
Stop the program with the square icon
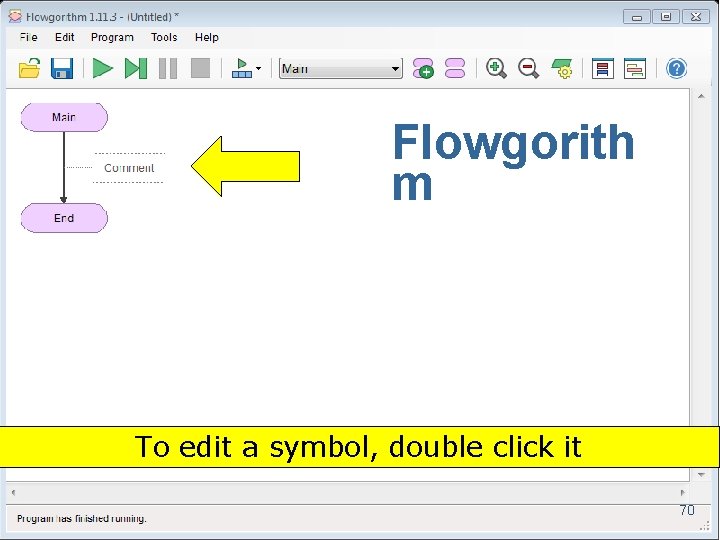(x=201, y=68)
